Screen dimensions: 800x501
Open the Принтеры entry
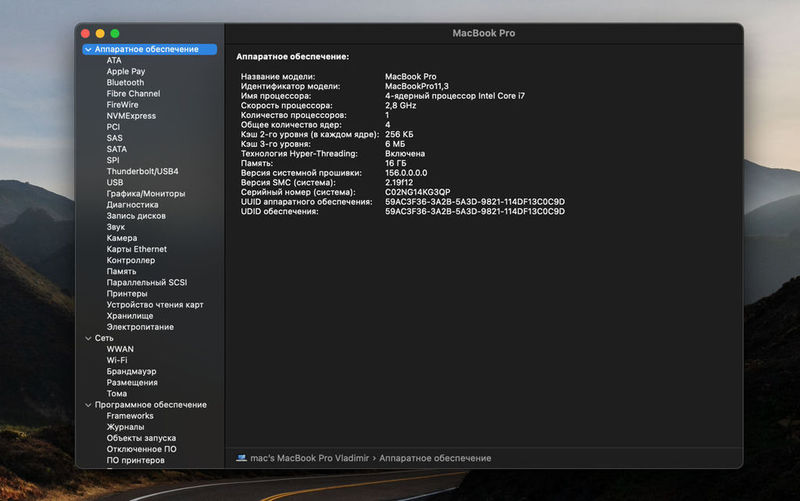(127, 294)
